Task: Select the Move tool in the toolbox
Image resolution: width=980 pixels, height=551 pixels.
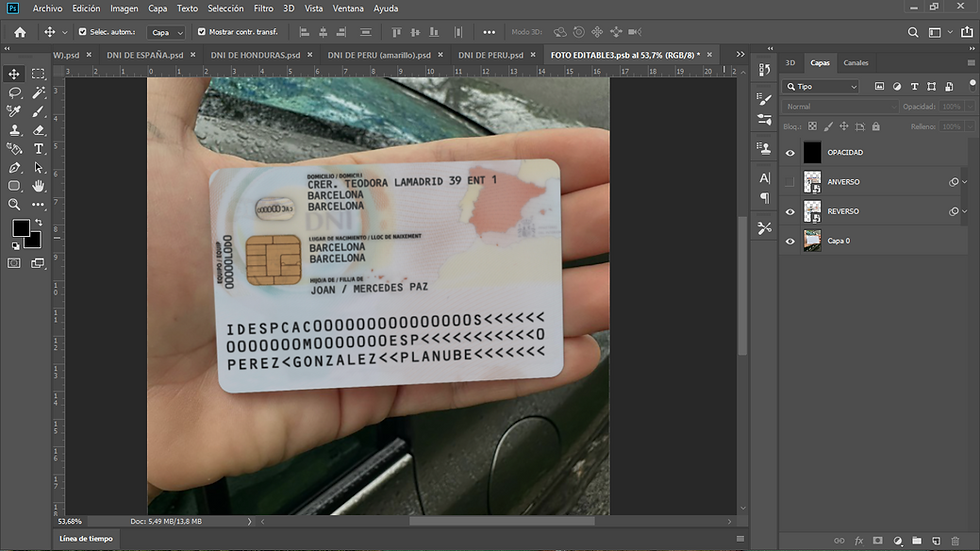Action: point(14,74)
